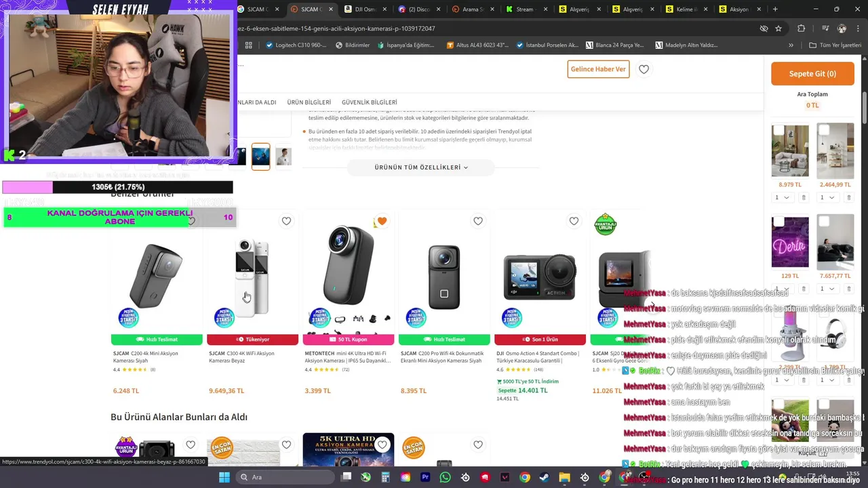868x488 pixels.
Task: Check the 7.657,77 TL cart item
Action: tap(824, 222)
